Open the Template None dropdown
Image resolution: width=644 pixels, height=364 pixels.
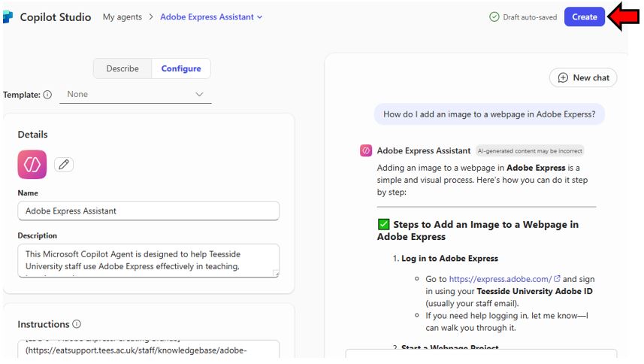[135, 95]
